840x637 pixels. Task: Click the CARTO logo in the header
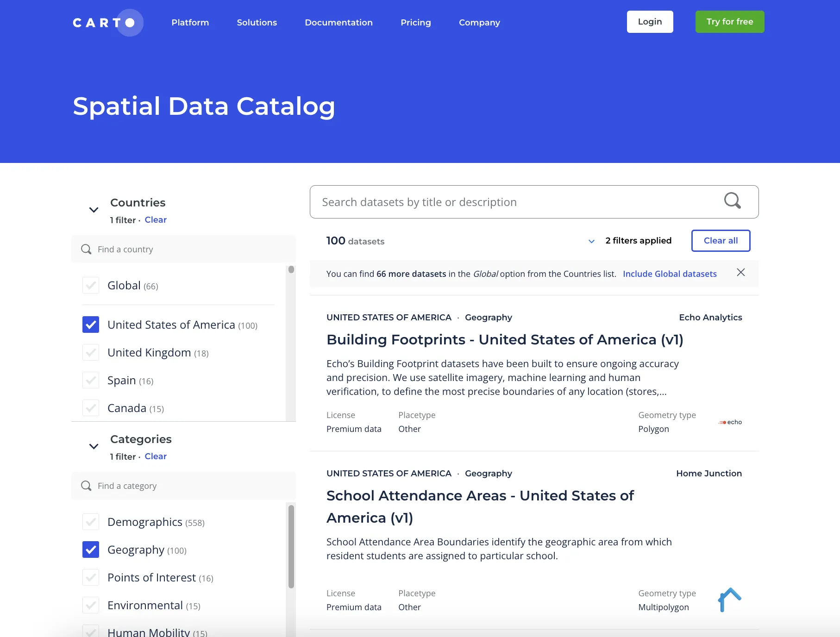[107, 22]
